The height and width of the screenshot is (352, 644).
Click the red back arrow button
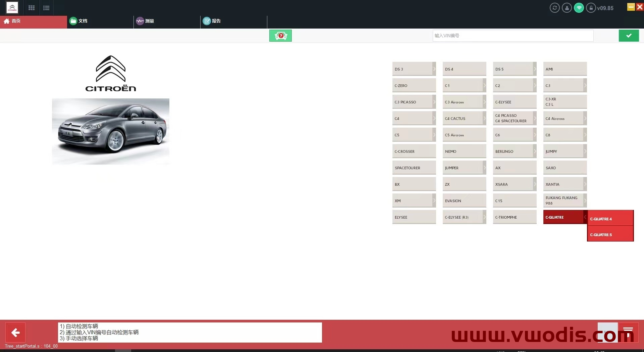(15, 333)
